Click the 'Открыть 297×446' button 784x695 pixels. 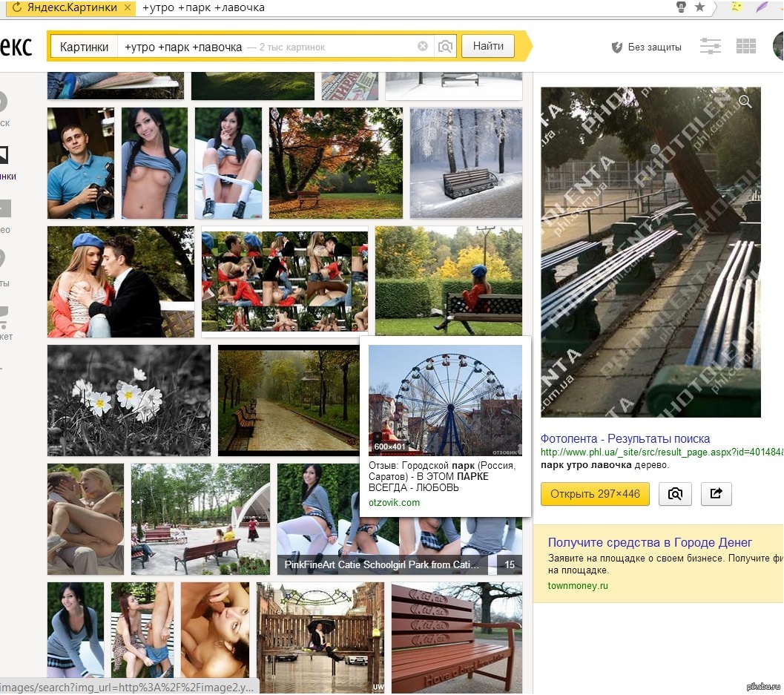595,494
